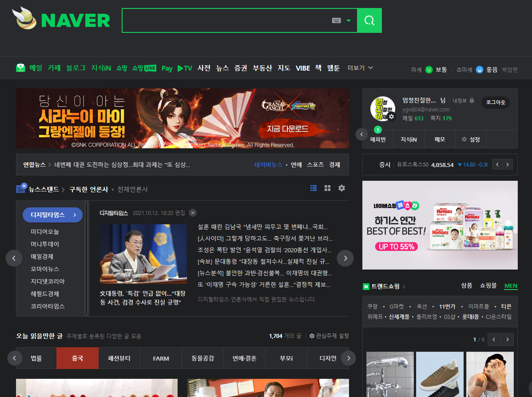Expand the search autocomplete dropdown arrow
Image resolution: width=532 pixels, height=397 pixels.
pos(349,21)
